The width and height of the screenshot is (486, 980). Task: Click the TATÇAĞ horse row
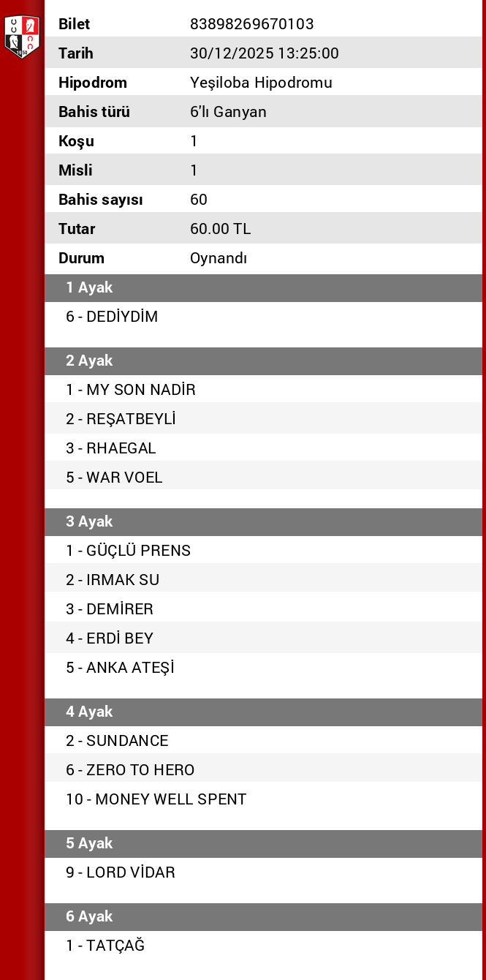105,946
